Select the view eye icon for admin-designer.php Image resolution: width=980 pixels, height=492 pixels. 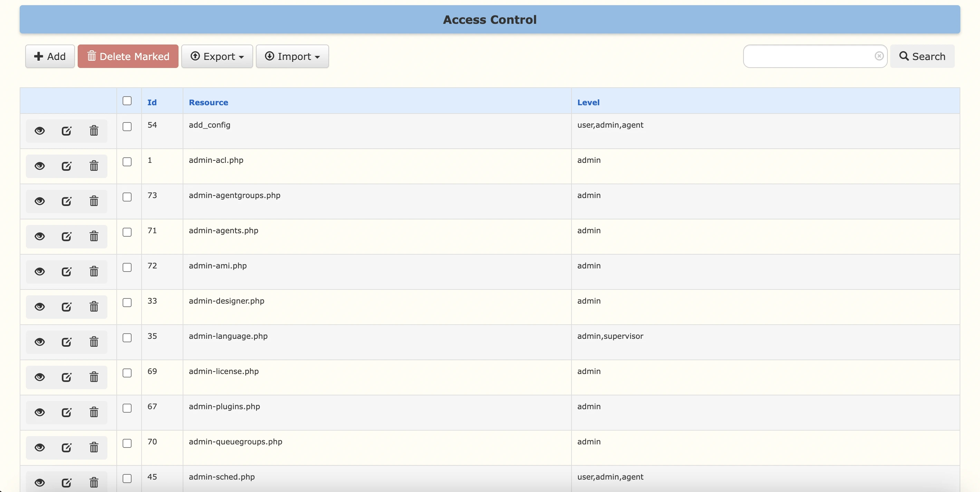pos(40,306)
